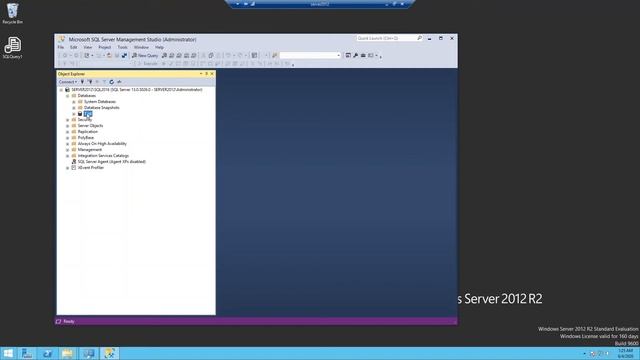Screen dimensions: 640x360
Task: Click the Activity Monitor icon in Object Explorer toolbar
Action: (x=119, y=82)
